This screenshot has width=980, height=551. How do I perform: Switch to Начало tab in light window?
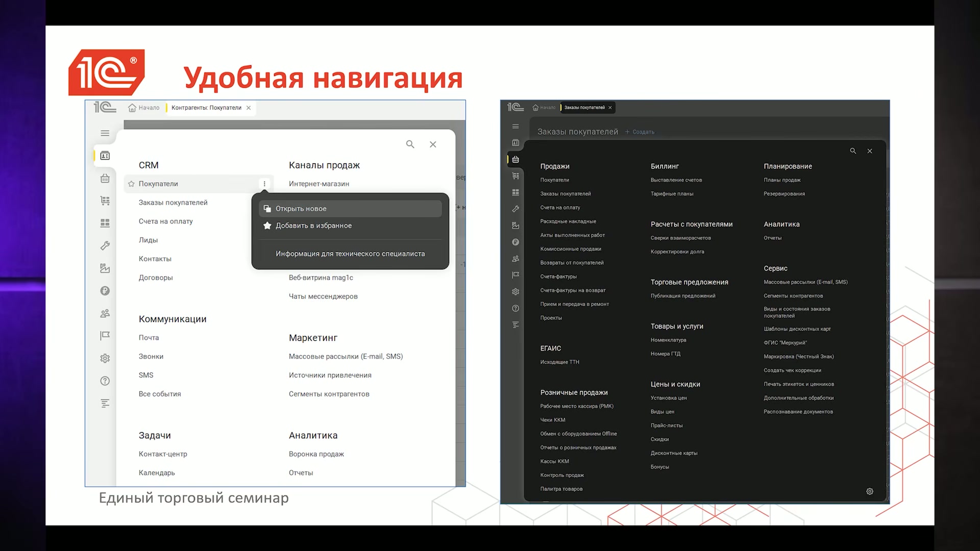coord(143,108)
